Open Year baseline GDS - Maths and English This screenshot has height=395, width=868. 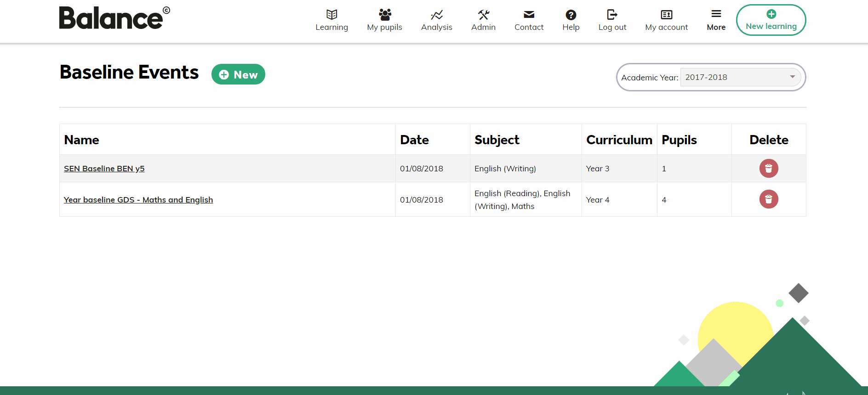138,200
